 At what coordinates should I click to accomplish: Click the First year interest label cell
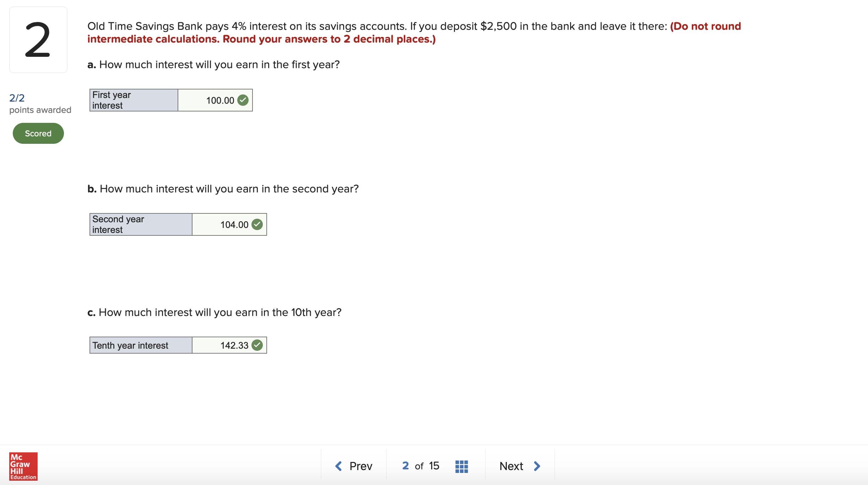(x=134, y=100)
